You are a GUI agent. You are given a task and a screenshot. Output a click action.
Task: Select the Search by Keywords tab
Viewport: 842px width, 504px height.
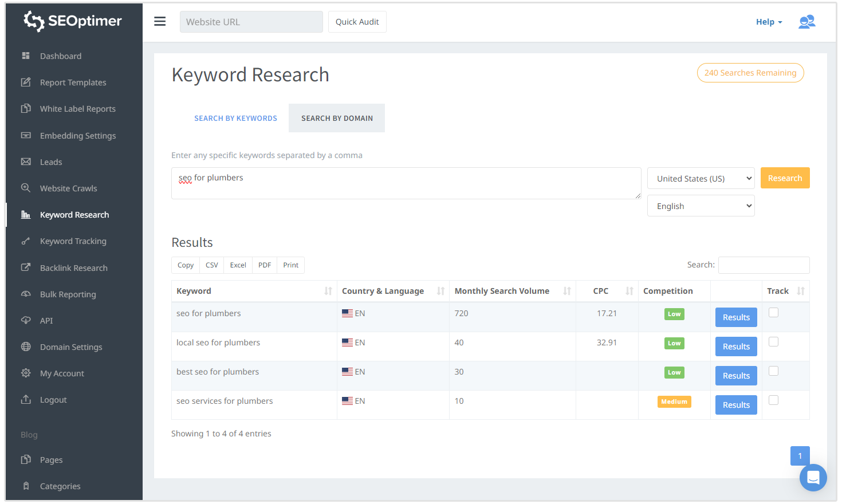235,118
